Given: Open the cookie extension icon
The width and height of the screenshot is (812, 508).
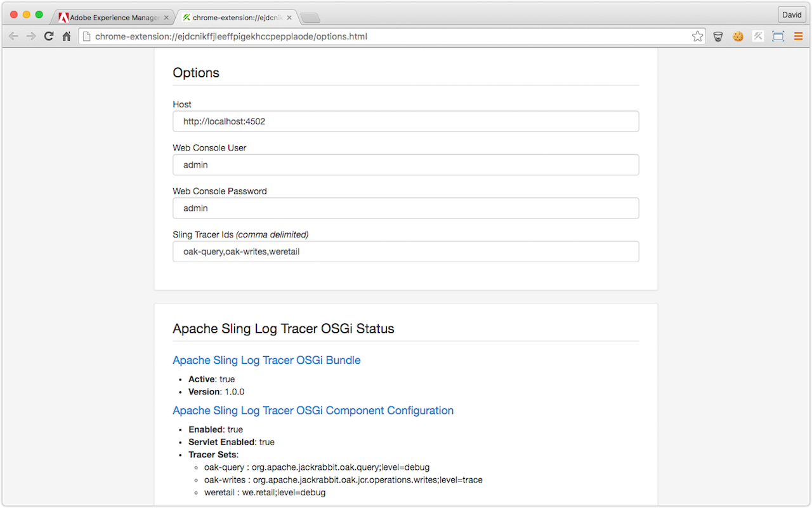Looking at the screenshot, I should [738, 36].
